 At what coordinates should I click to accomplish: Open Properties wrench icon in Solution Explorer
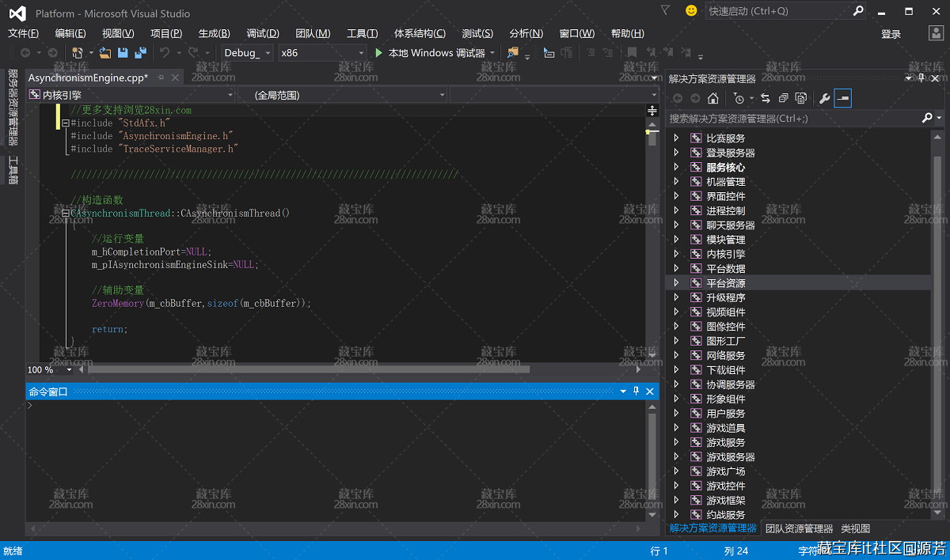824,98
